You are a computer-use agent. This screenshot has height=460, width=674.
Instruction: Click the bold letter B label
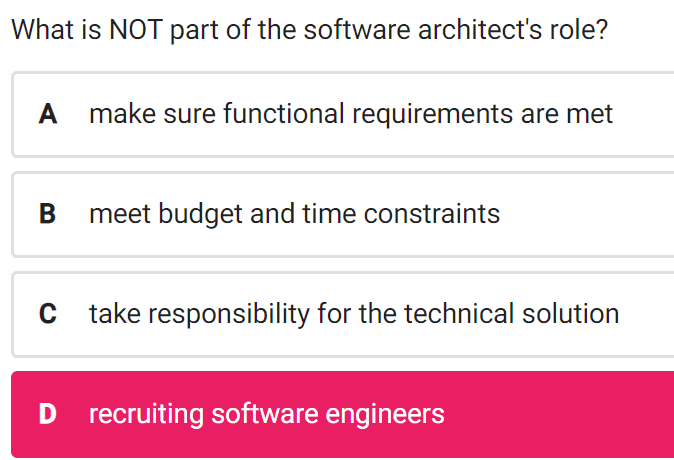pos(48,214)
